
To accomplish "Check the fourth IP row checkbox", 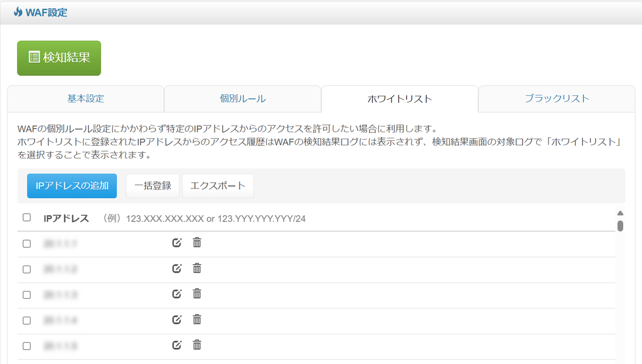I will 27,320.
